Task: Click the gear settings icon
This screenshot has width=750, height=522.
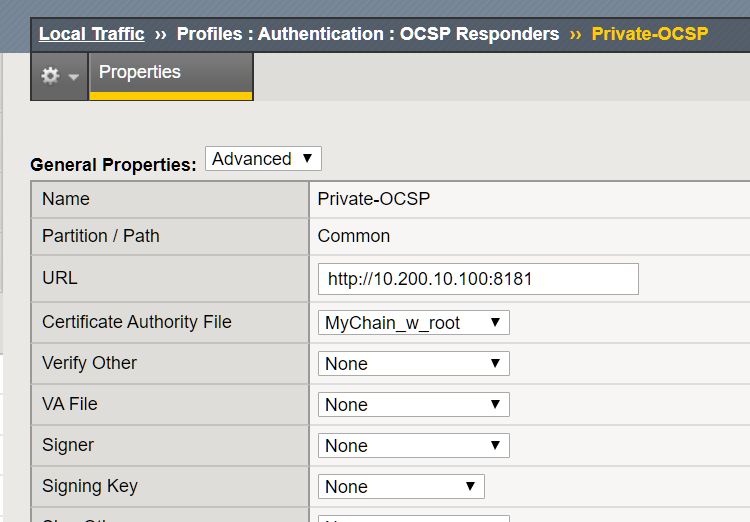Action: coord(50,76)
